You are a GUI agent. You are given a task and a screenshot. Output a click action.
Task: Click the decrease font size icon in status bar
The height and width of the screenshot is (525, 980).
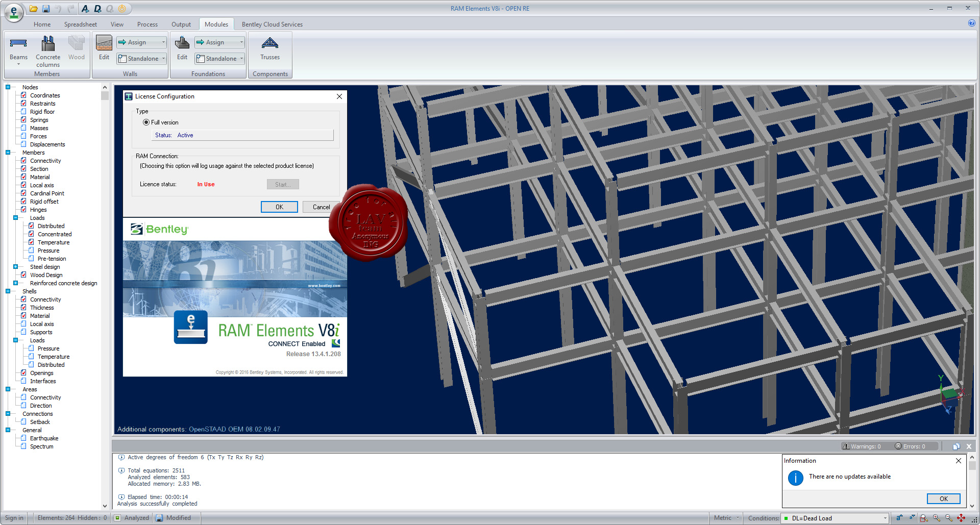pos(912,518)
